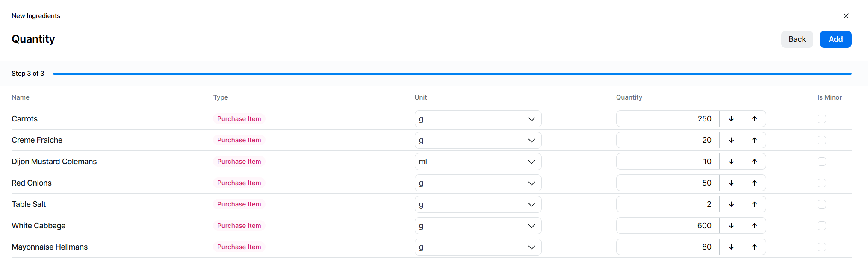The width and height of the screenshot is (868, 268).
Task: Mark Carrots as minor ingredient
Action: [821, 119]
